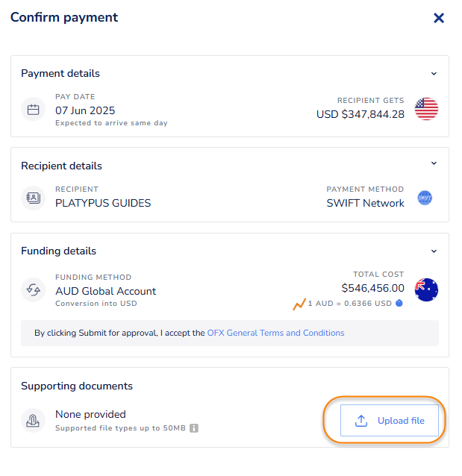462x476 pixels.
Task: Click the orange exchange rate chart icon
Action: point(299,304)
